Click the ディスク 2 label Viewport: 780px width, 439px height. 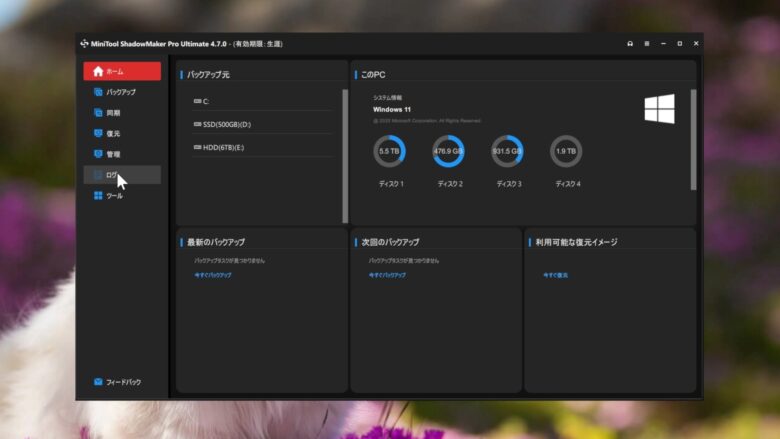pyautogui.click(x=450, y=184)
